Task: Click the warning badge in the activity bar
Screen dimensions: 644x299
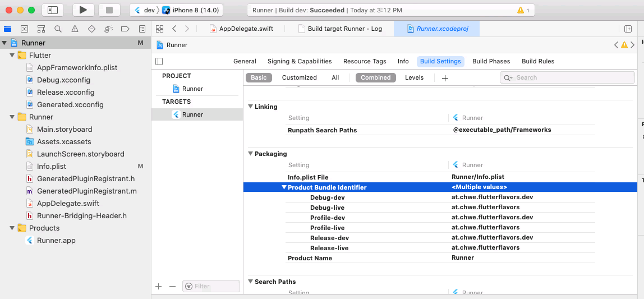Action: point(523,10)
